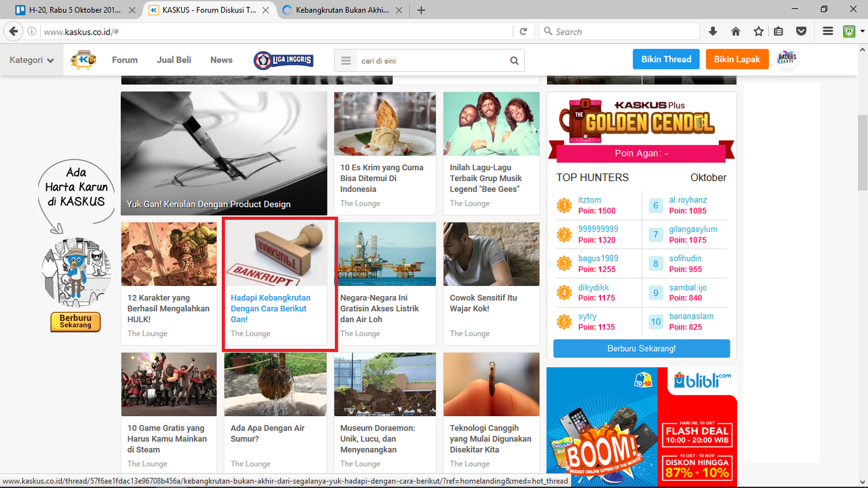Switch to KASKUS Forum Diskusi tab

pos(208,10)
